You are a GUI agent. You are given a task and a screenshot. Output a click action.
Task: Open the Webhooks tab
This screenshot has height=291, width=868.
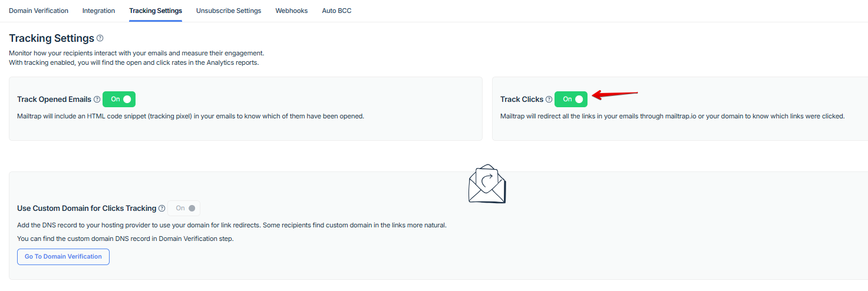point(292,11)
